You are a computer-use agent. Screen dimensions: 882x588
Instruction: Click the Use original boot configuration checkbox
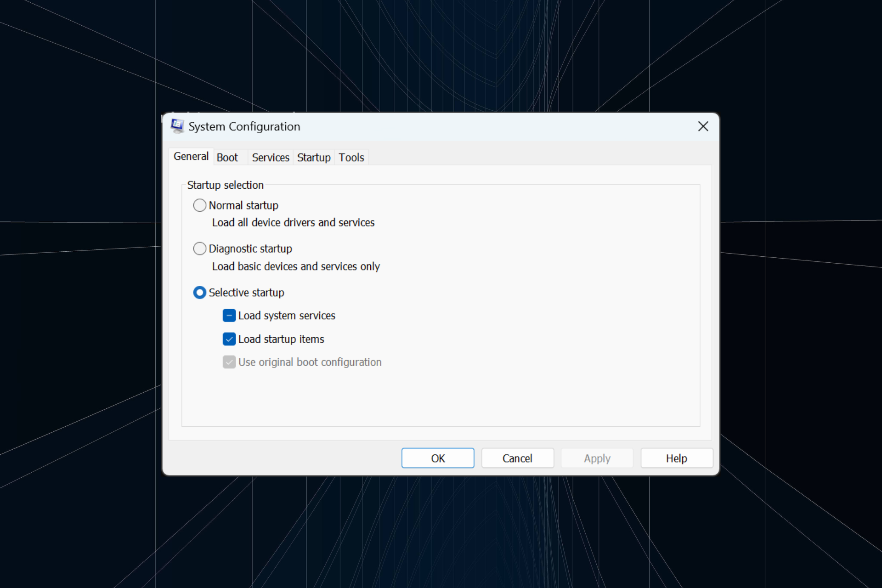229,362
